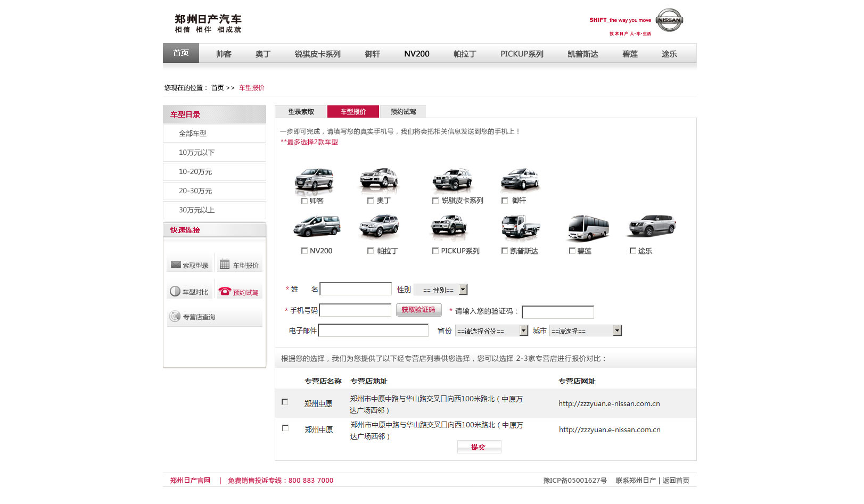The height and width of the screenshot is (504, 864).
Task: Open NV200 navigation item
Action: pyautogui.click(x=417, y=54)
